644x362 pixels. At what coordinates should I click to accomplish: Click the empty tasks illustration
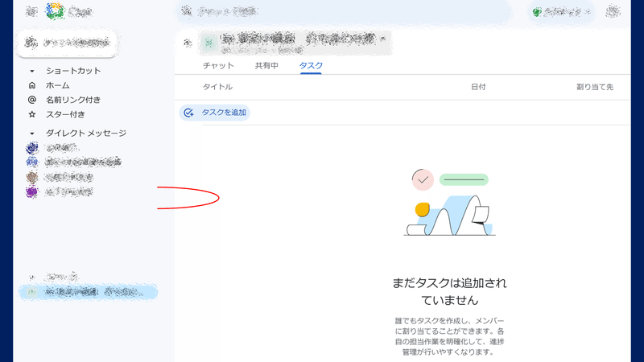click(x=450, y=202)
